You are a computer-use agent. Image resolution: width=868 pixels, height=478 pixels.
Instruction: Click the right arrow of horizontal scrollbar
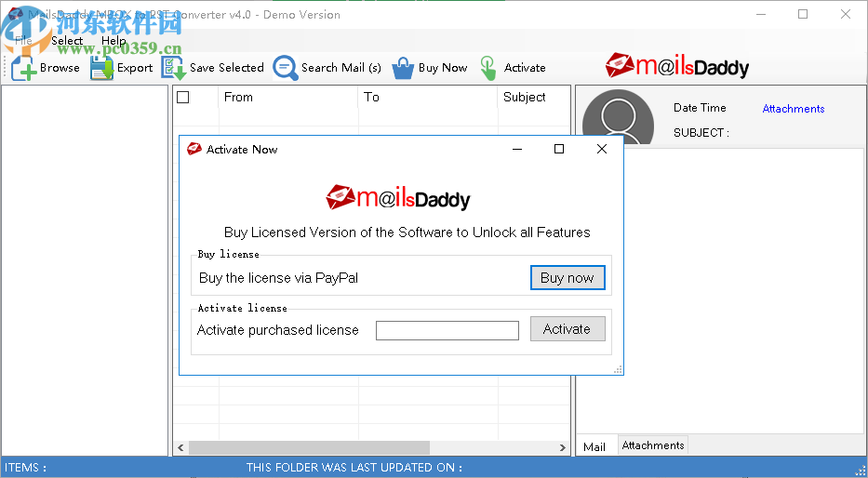coord(563,447)
